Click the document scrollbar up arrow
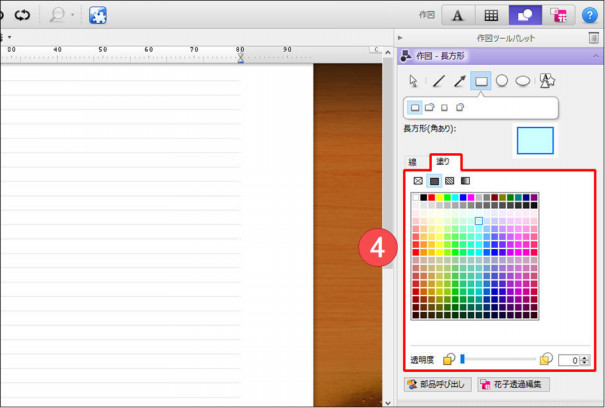Viewport: 605px width, 408px height. 388,52
